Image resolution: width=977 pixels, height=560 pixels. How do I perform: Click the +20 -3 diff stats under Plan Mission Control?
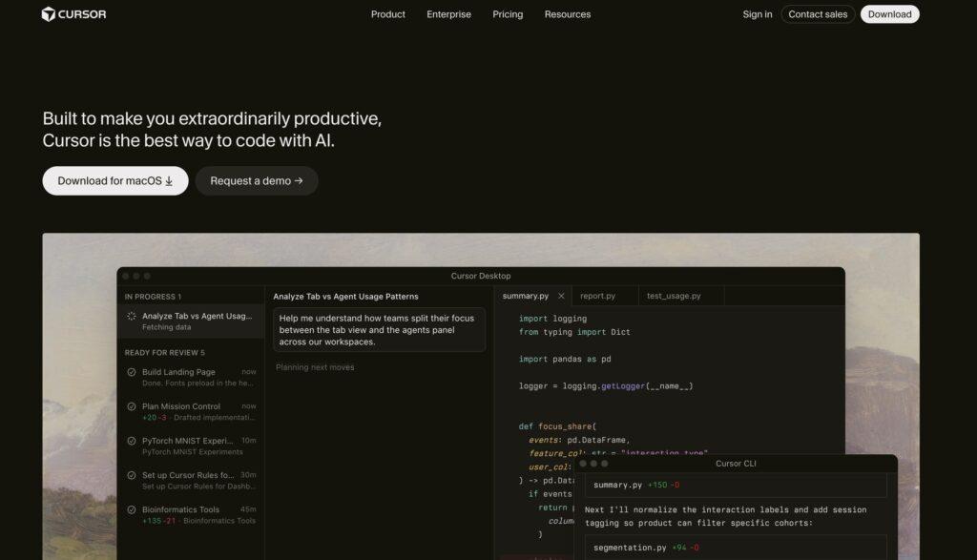pyautogui.click(x=154, y=417)
